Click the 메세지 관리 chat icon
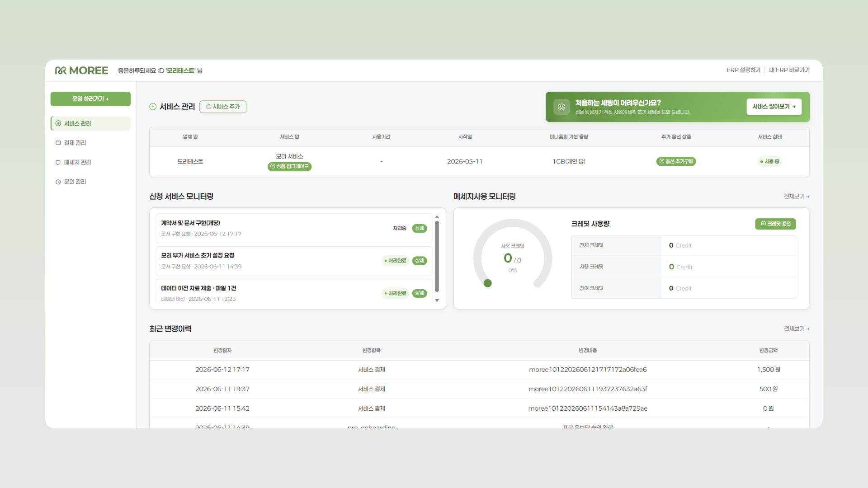Image resolution: width=868 pixels, height=488 pixels. (x=58, y=162)
